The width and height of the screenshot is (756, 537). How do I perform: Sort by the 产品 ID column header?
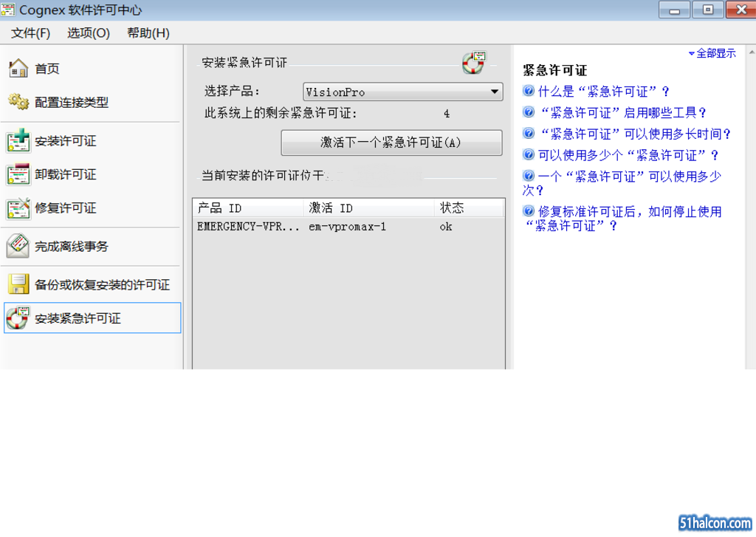(x=248, y=208)
